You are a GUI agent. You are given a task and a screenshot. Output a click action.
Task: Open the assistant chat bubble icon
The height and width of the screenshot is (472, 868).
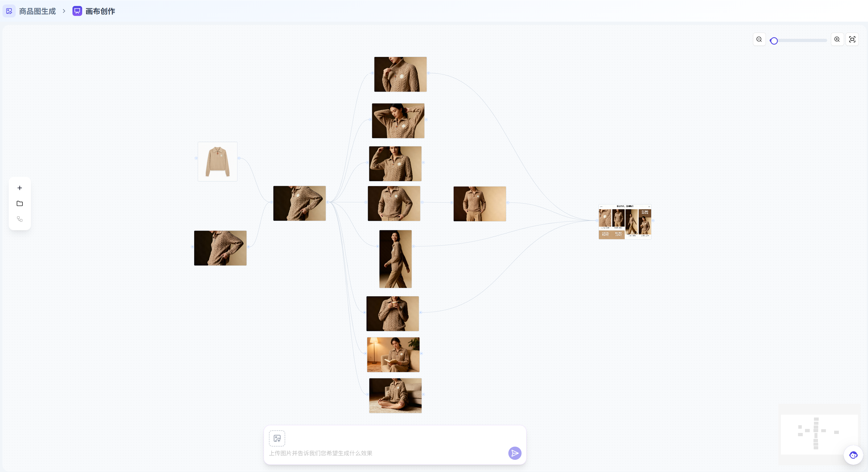[853, 455]
